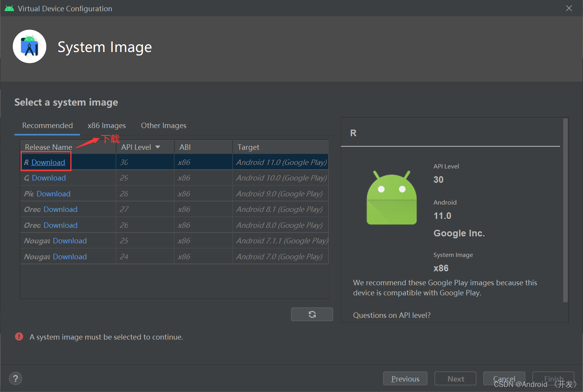Click the Cancel button
This screenshot has height=392, width=583.
pos(504,379)
